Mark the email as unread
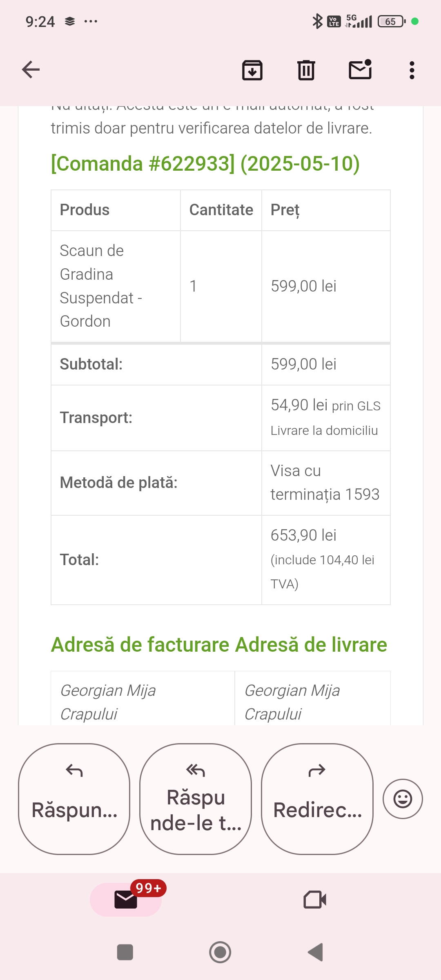Image resolution: width=441 pixels, height=980 pixels. click(x=360, y=70)
